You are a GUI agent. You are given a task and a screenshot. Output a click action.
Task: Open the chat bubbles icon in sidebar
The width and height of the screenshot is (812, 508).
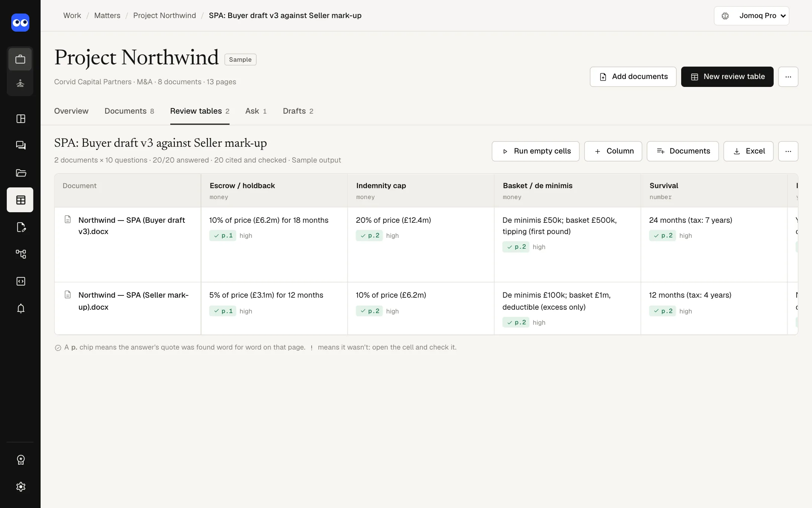point(21,145)
